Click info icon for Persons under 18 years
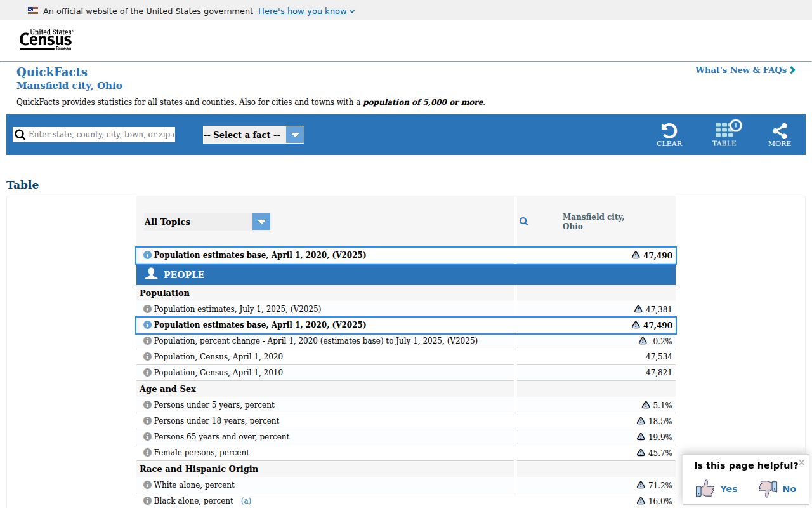 click(147, 421)
